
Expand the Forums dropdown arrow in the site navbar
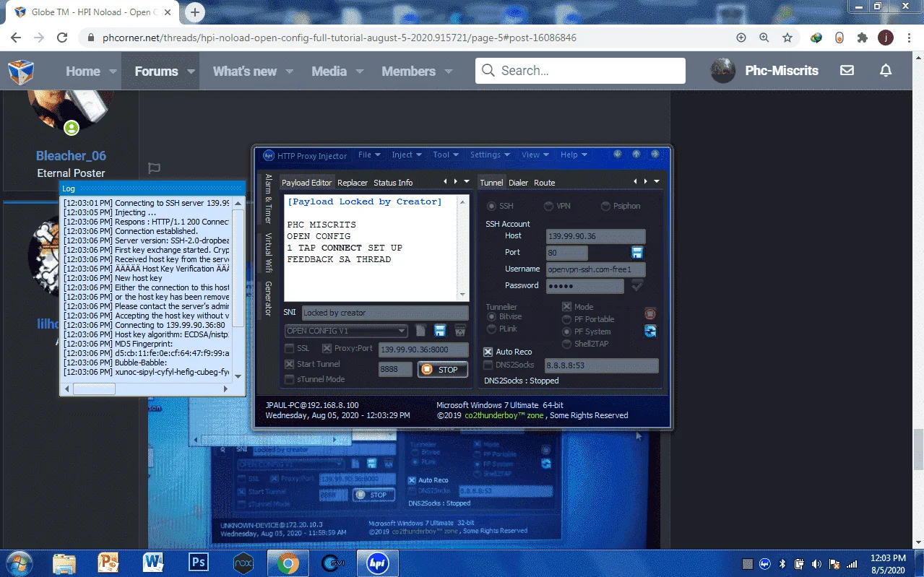(191, 71)
